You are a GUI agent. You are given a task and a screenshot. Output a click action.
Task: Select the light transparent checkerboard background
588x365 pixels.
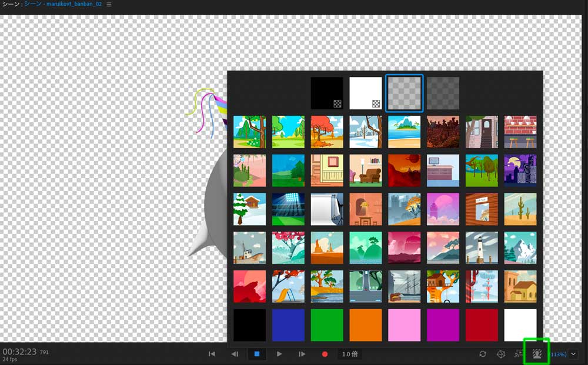[404, 93]
